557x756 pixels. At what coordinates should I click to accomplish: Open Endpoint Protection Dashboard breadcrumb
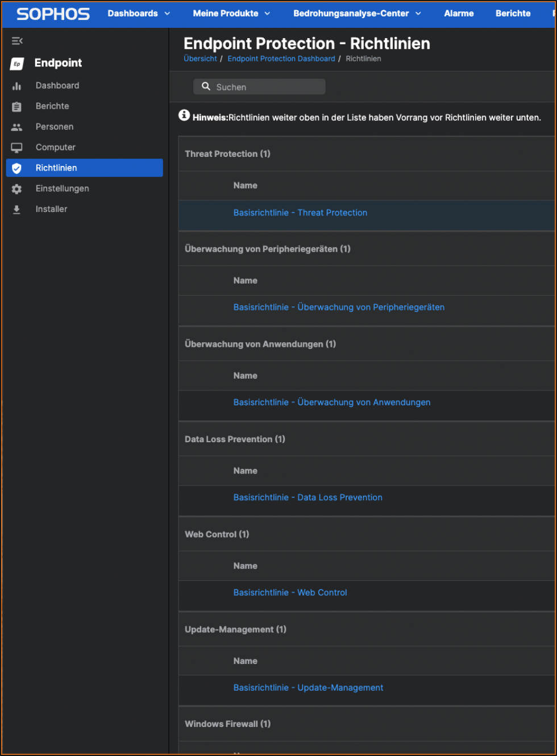click(281, 59)
